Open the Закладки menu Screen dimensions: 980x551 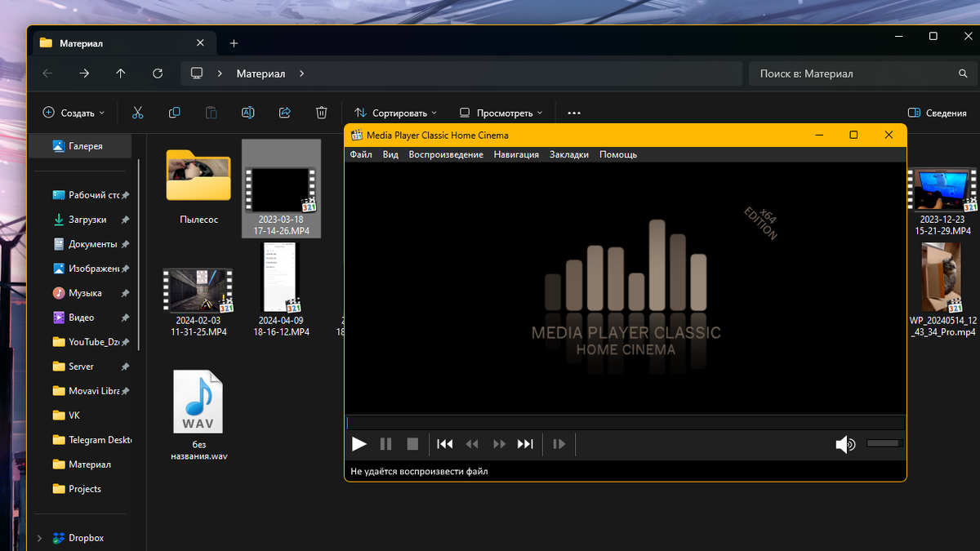pos(569,154)
